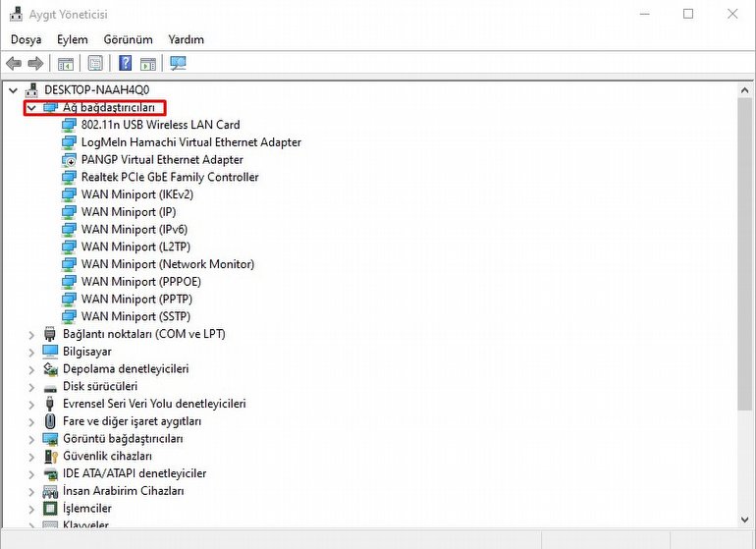Select 802.11n USB Wireless LAN Card
This screenshot has width=756, height=549.
click(160, 125)
